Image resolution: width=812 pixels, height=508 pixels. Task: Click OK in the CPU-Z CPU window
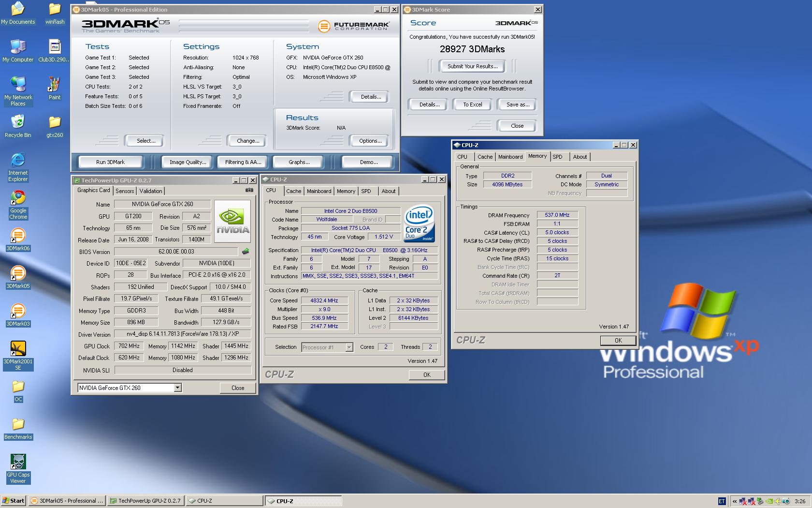(x=427, y=375)
